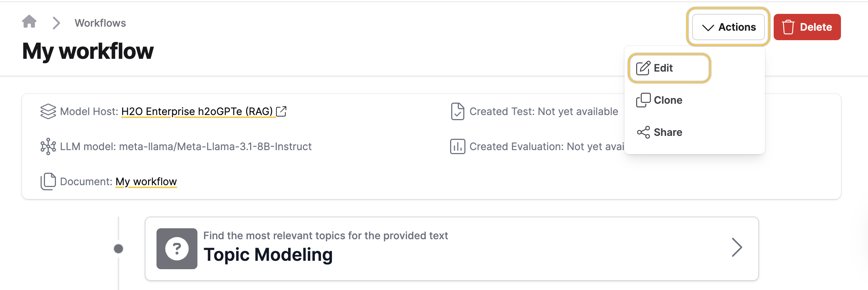The image size is (868, 290).
Task: Click the Topic Modeling timeline dot
Action: click(118, 249)
